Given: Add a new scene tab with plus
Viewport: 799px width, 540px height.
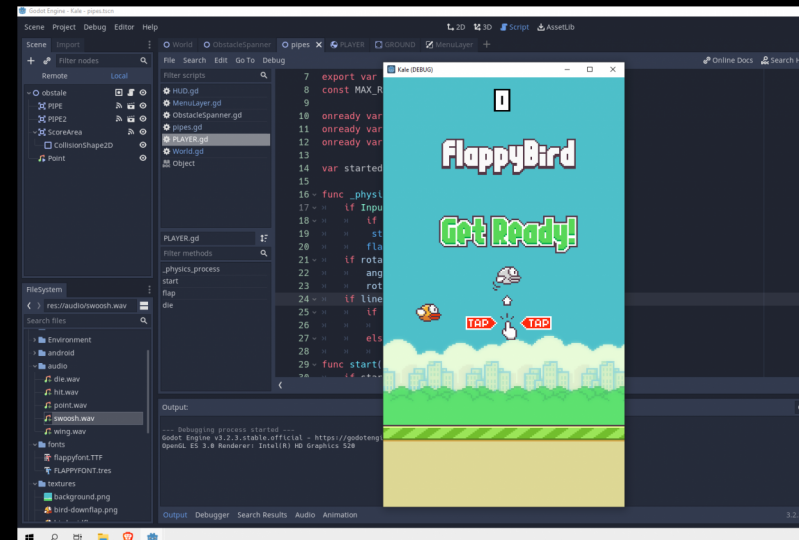Looking at the screenshot, I should tap(487, 45).
